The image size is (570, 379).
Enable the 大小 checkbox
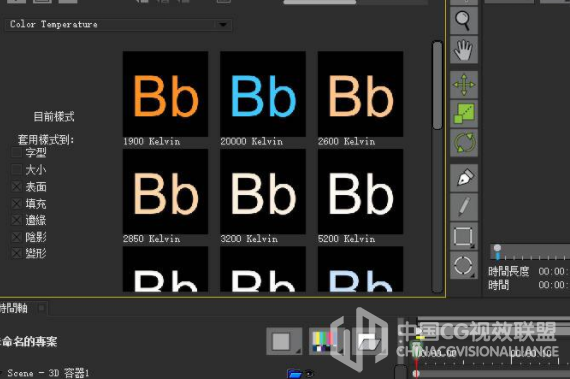[x=17, y=169]
